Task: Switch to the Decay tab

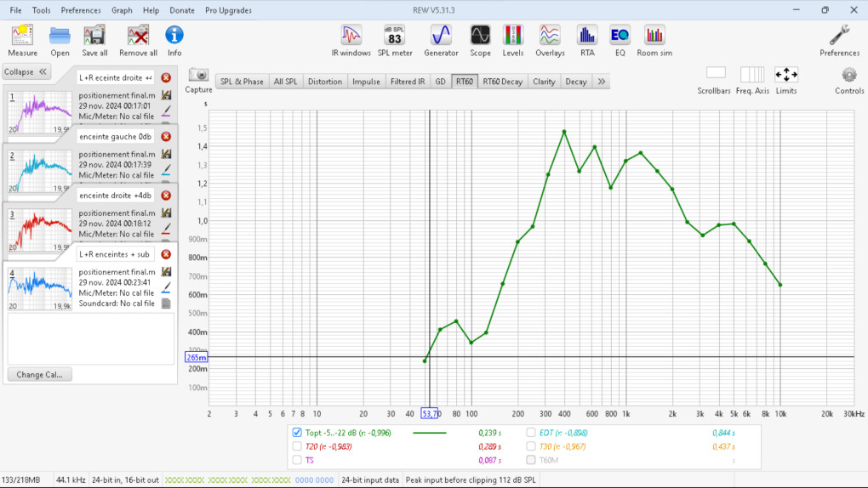Action: (x=576, y=82)
